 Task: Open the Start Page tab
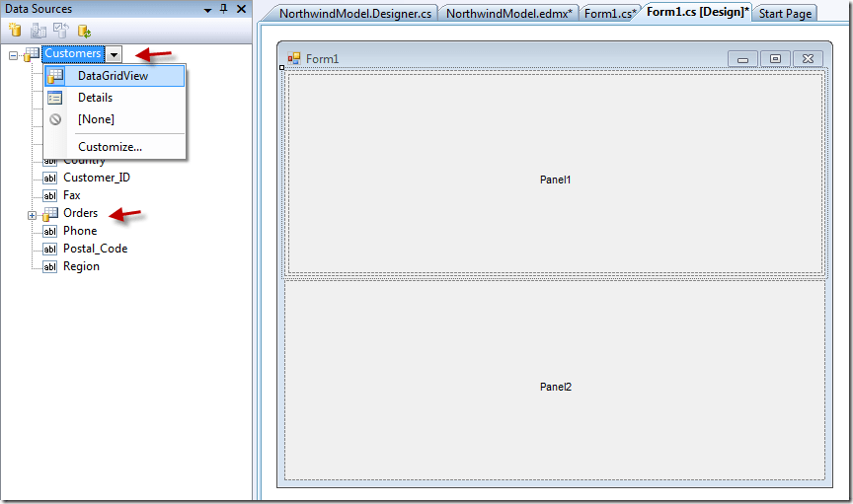pyautogui.click(x=785, y=14)
